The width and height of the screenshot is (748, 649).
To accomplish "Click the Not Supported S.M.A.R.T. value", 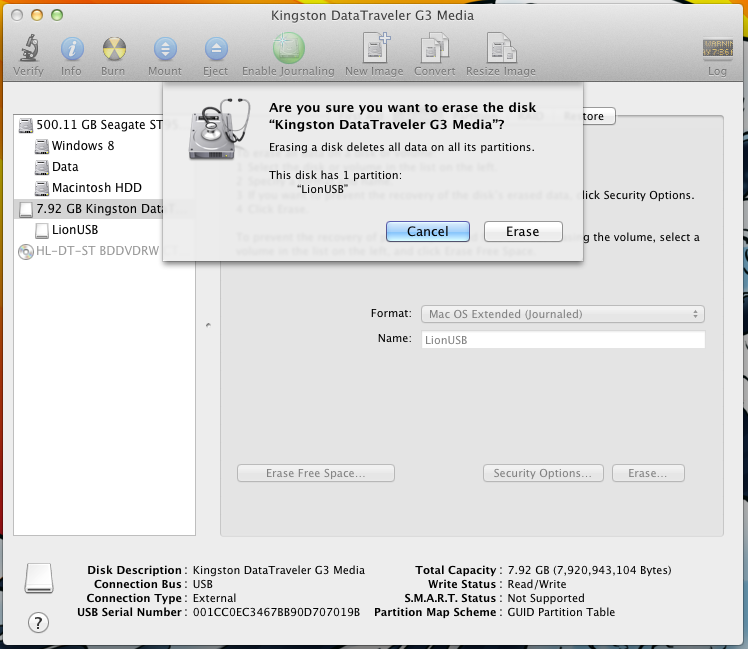I will (x=546, y=598).
